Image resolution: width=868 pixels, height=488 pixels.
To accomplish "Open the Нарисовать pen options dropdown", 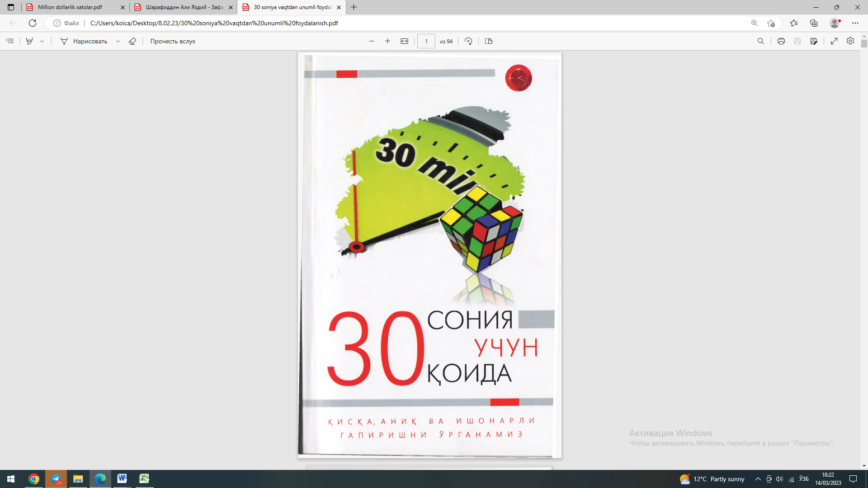I will (118, 41).
